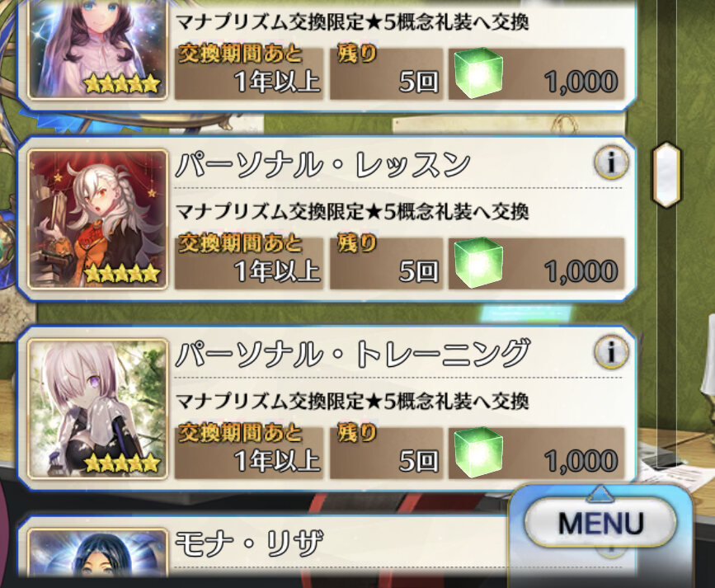The width and height of the screenshot is (715, 588).
Task: Select the パーソナル・トレーニング Mash card thumbnail
Action: [97, 409]
